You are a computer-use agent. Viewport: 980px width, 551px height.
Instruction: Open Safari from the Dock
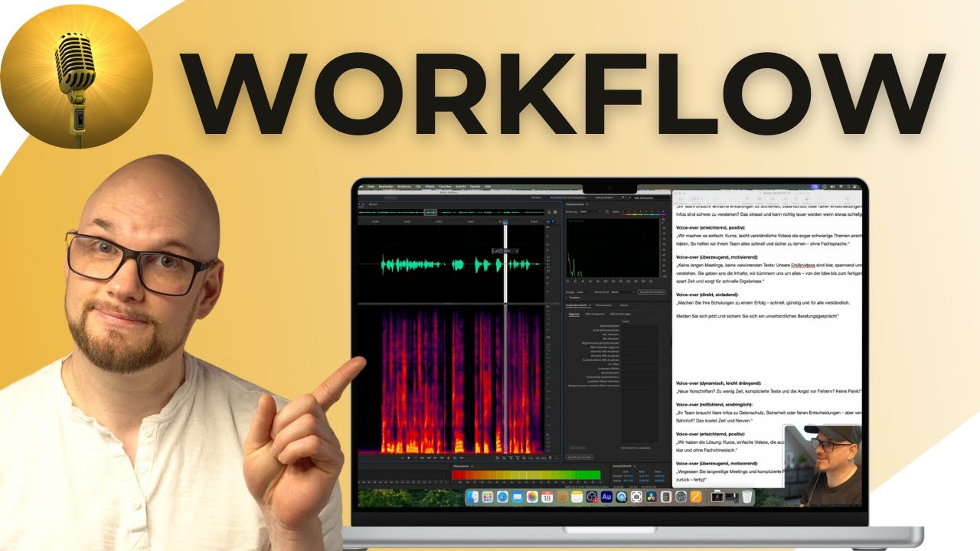[x=502, y=497]
